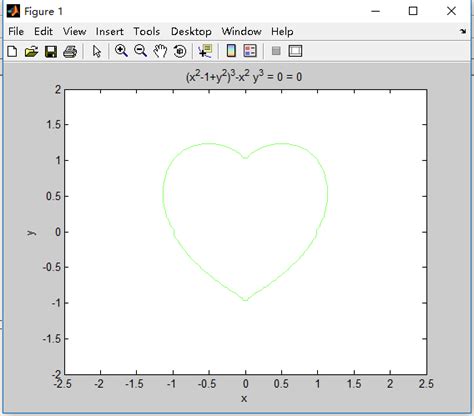The width and height of the screenshot is (474, 416).
Task: Save the figure with the floppy disk icon
Action: click(51, 51)
